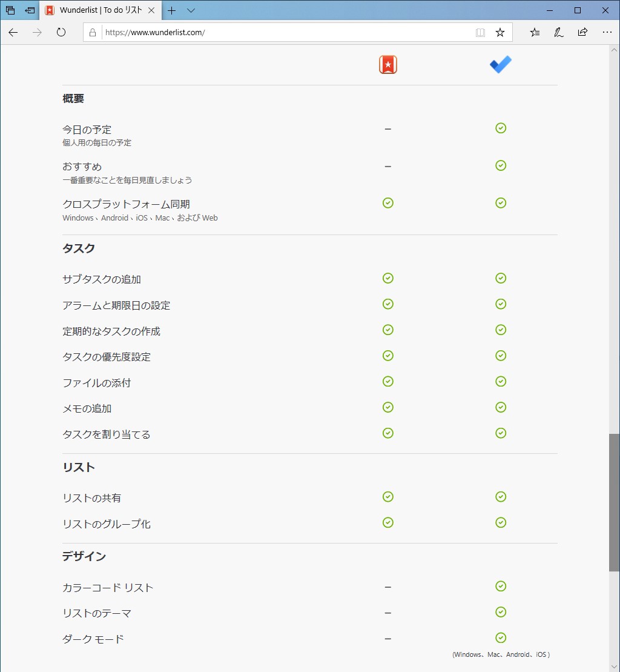Open the Settings and more menu
The image size is (620, 672).
click(607, 32)
